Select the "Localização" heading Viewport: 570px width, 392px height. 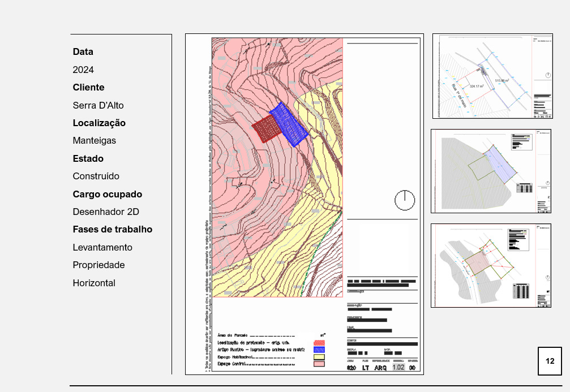[99, 123]
